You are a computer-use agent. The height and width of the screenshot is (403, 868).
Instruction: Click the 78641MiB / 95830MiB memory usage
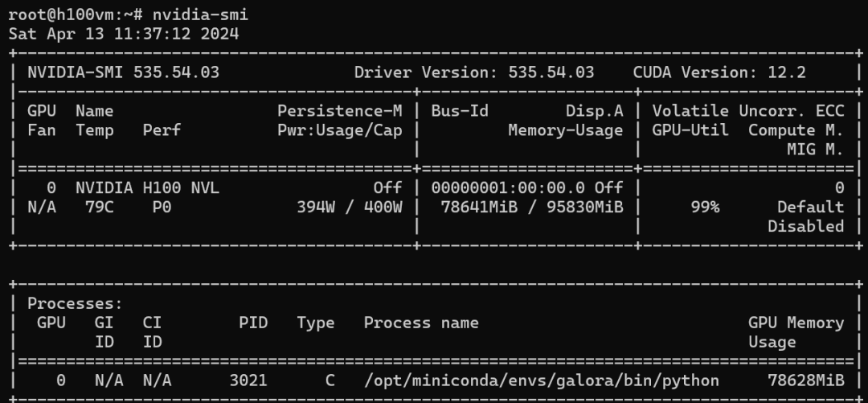[x=532, y=207]
